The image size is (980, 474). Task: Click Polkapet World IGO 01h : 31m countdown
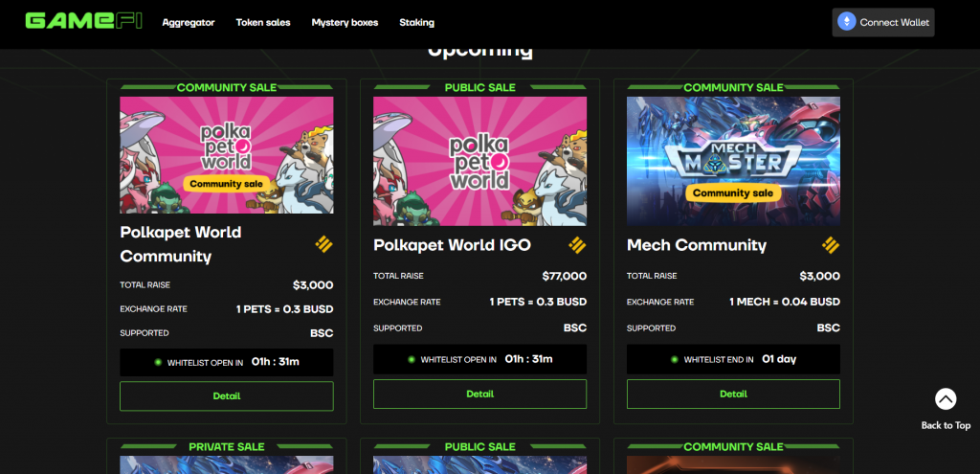(x=528, y=359)
